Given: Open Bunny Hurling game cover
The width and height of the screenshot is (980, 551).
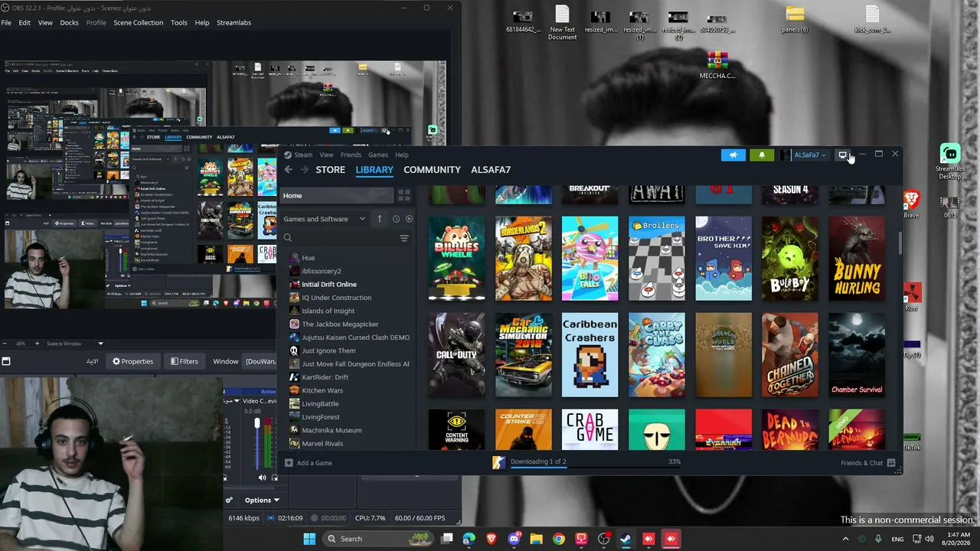Looking at the screenshot, I should (856, 259).
